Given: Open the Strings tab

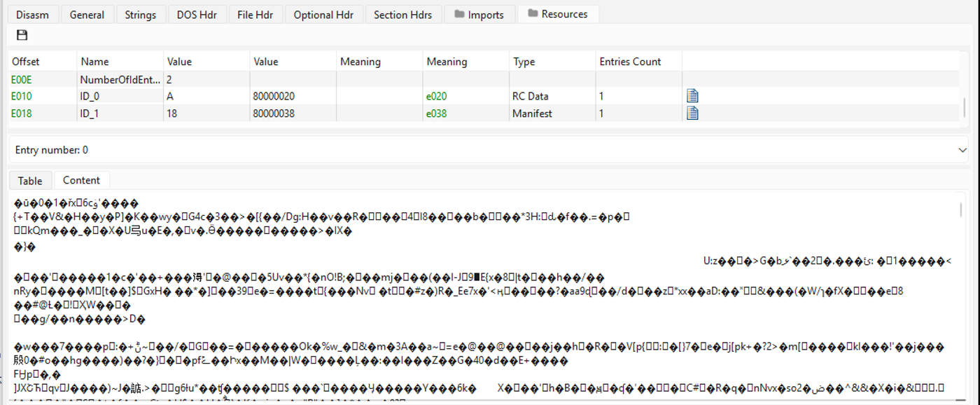Looking at the screenshot, I should tap(141, 15).
